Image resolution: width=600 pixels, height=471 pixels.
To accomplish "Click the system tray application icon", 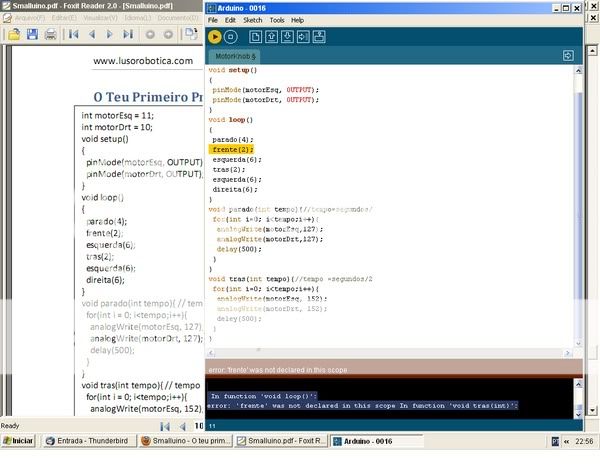I will click(x=555, y=442).
